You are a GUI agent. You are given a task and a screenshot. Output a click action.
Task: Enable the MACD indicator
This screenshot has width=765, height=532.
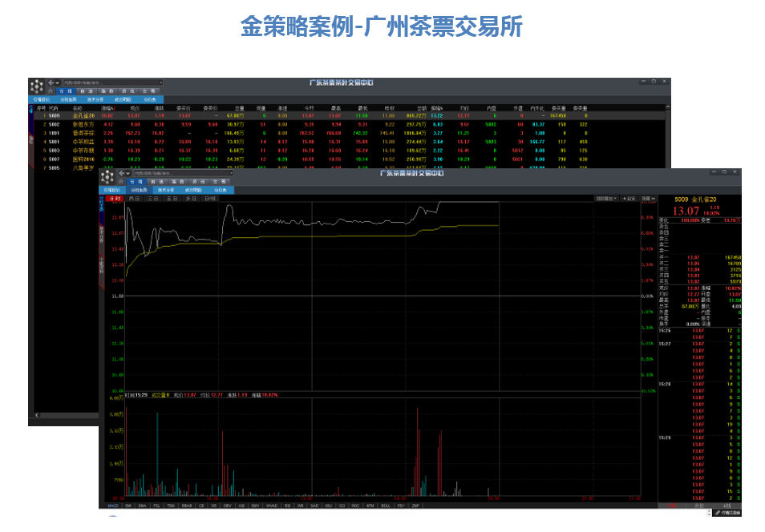click(113, 506)
